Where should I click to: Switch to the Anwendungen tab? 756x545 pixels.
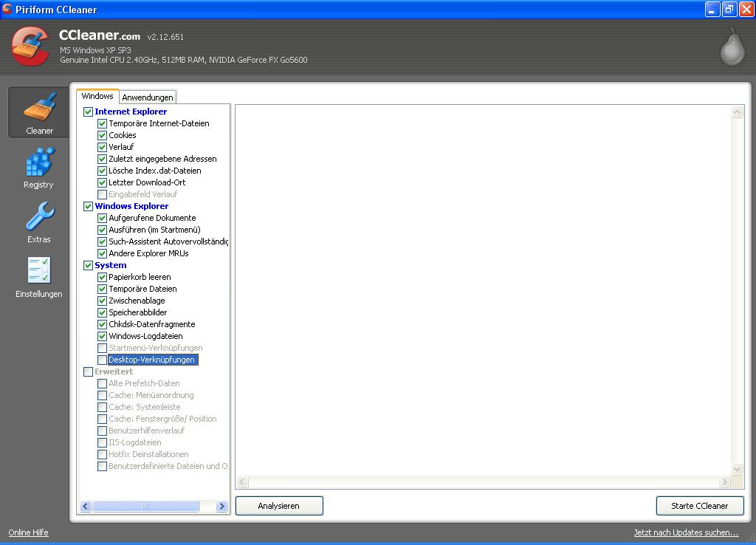148,97
